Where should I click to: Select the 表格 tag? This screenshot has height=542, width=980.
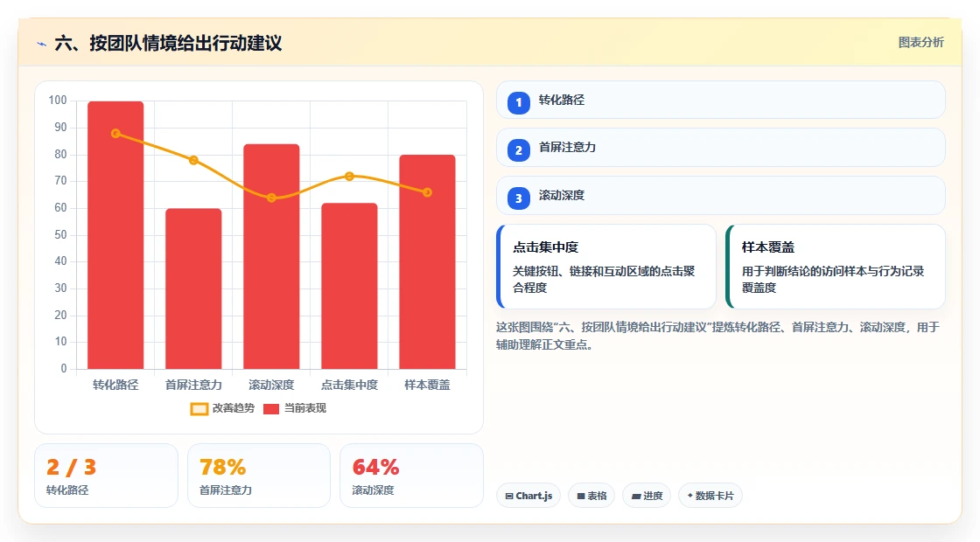click(591, 496)
